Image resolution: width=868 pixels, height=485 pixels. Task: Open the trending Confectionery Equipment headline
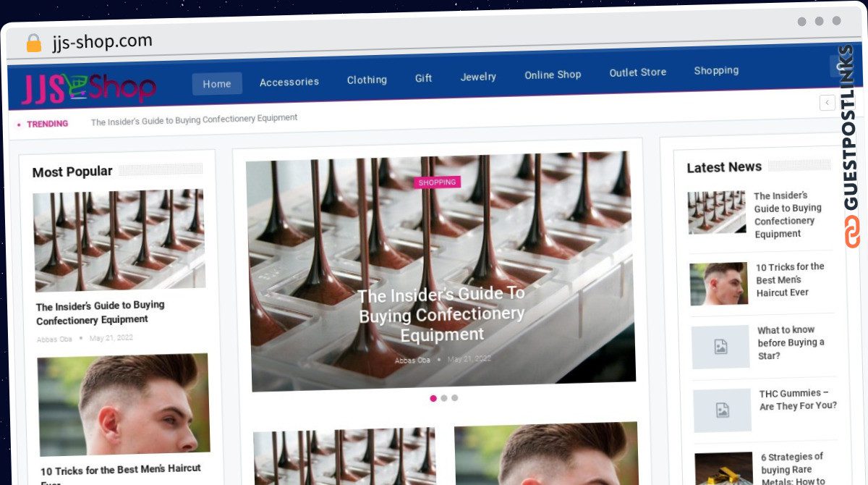194,119
